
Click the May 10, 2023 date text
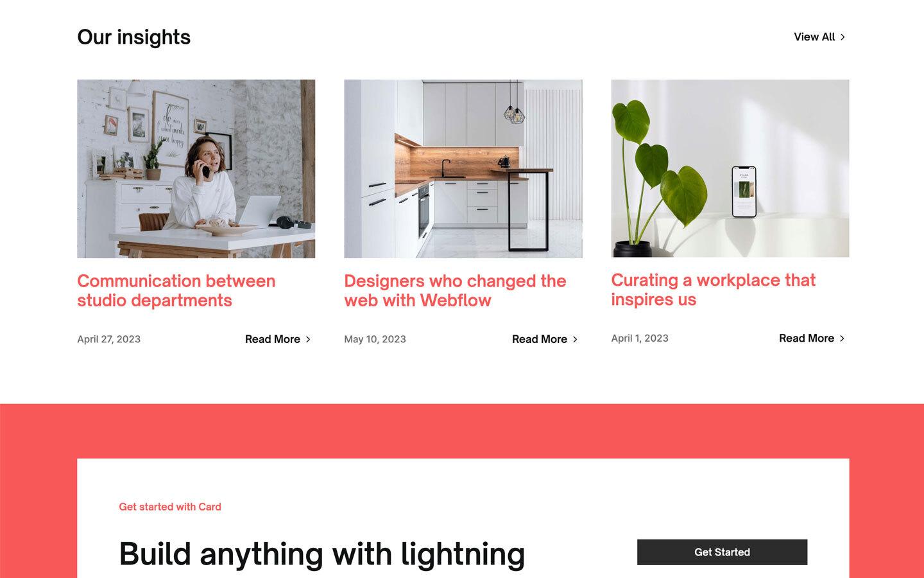point(375,339)
